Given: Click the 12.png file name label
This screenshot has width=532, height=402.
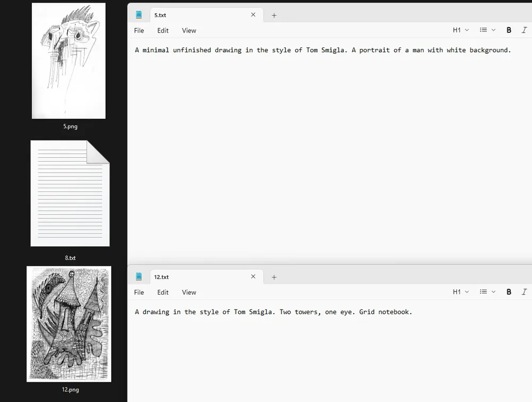Looking at the screenshot, I should pos(70,389).
